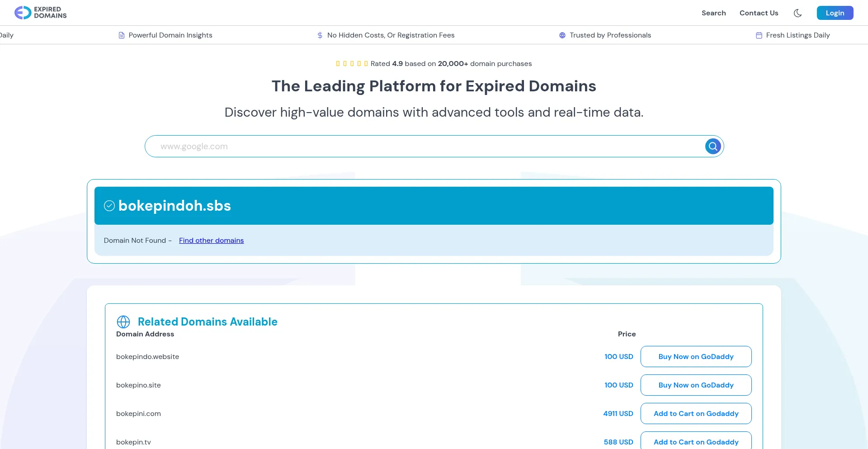Add bokepini.com to cart on Godaddy

pos(696,414)
